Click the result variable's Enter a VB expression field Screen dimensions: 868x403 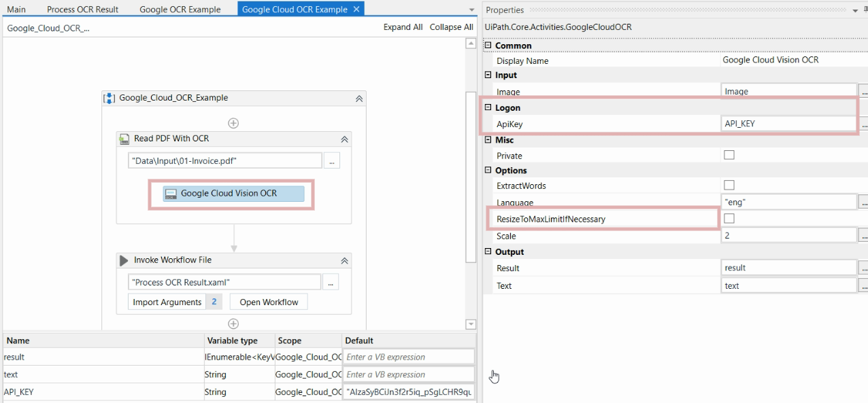click(408, 356)
